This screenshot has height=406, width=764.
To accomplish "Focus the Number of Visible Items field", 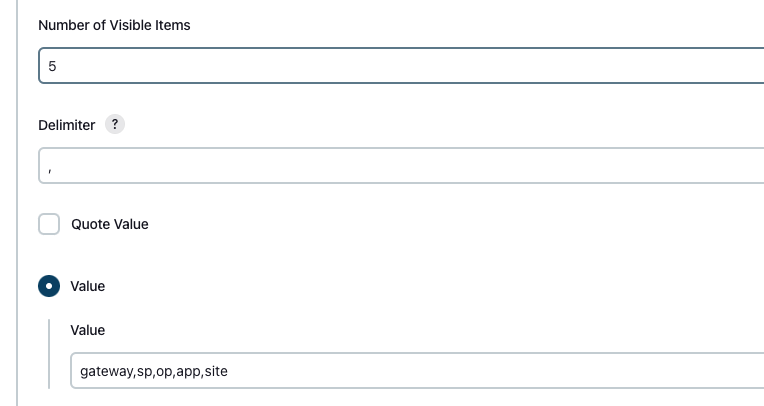I will click(x=401, y=66).
